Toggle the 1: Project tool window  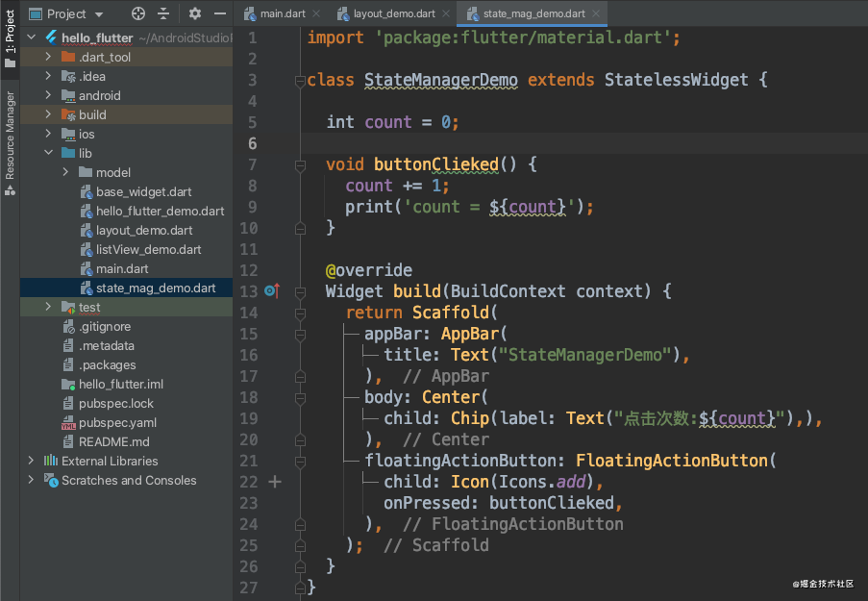(x=10, y=38)
